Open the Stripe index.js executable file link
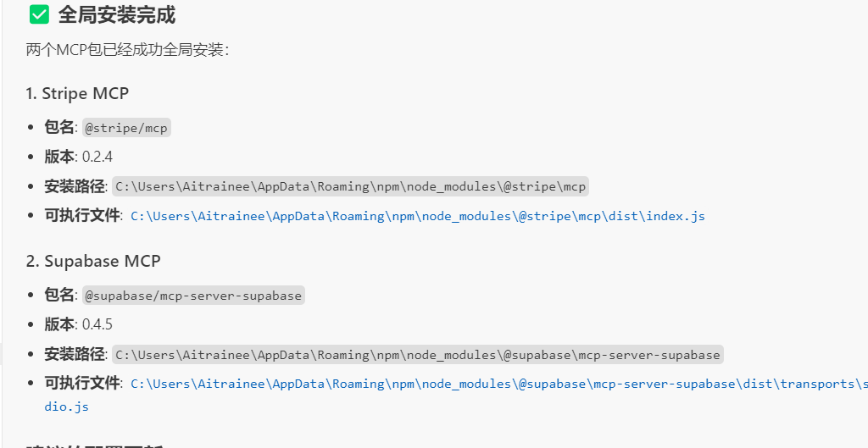Viewport: 868px width, 448px height. [x=417, y=216]
